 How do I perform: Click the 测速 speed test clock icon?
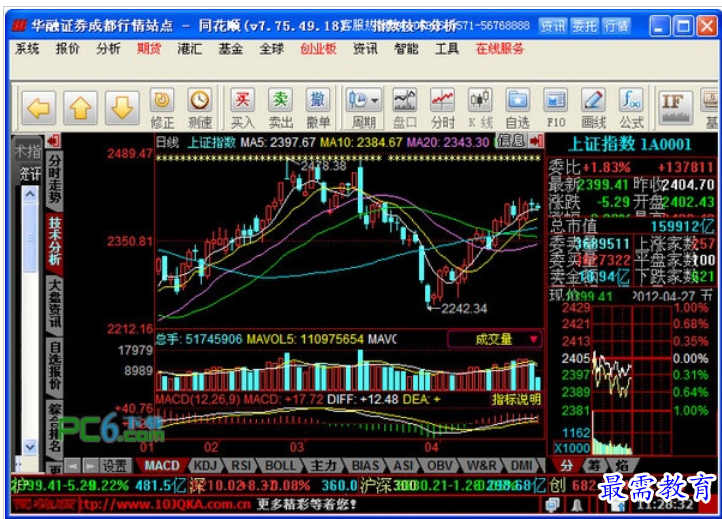pos(200,109)
